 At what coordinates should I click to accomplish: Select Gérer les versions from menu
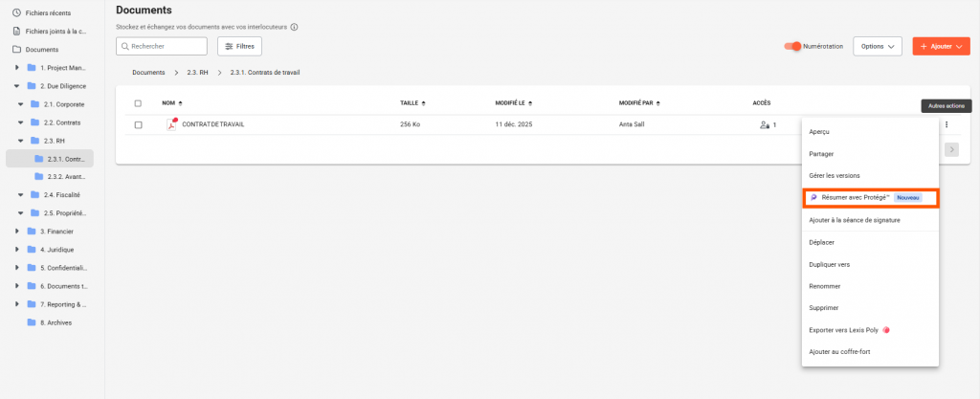835,176
